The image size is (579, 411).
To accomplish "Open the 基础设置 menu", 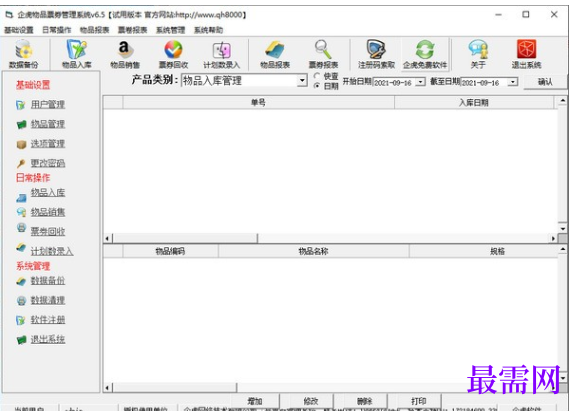I will point(19,30).
